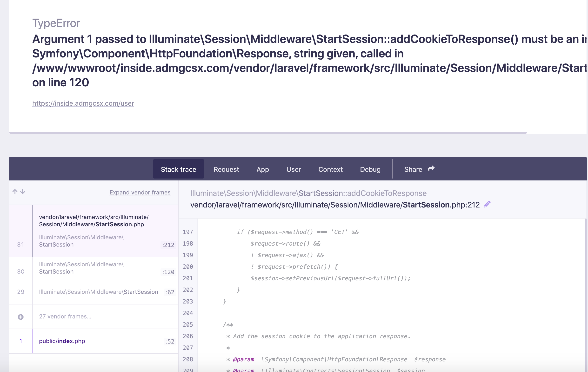This screenshot has height=372, width=588.
Task: Select stack frame 31 StartSession :212
Action: 94,231
